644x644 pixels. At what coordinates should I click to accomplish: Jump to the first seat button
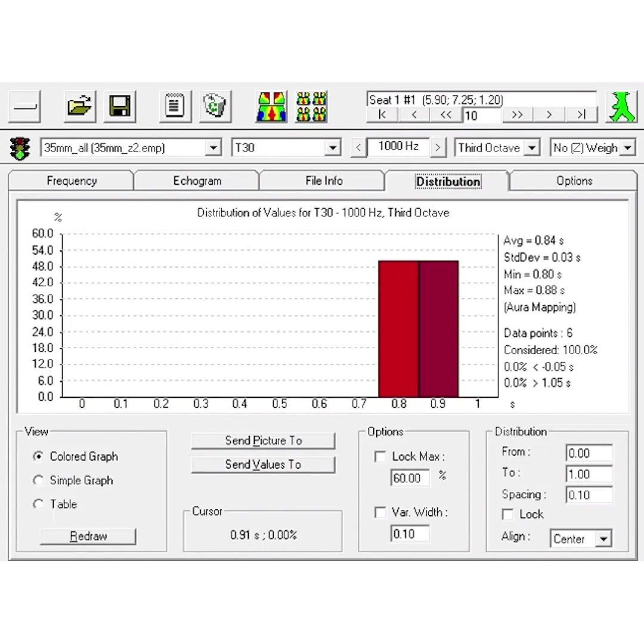382,115
